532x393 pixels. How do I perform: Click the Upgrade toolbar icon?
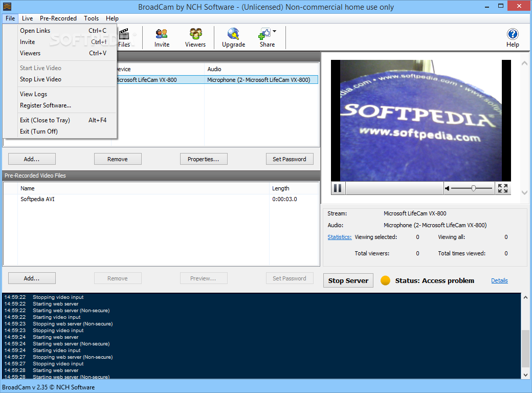point(233,38)
